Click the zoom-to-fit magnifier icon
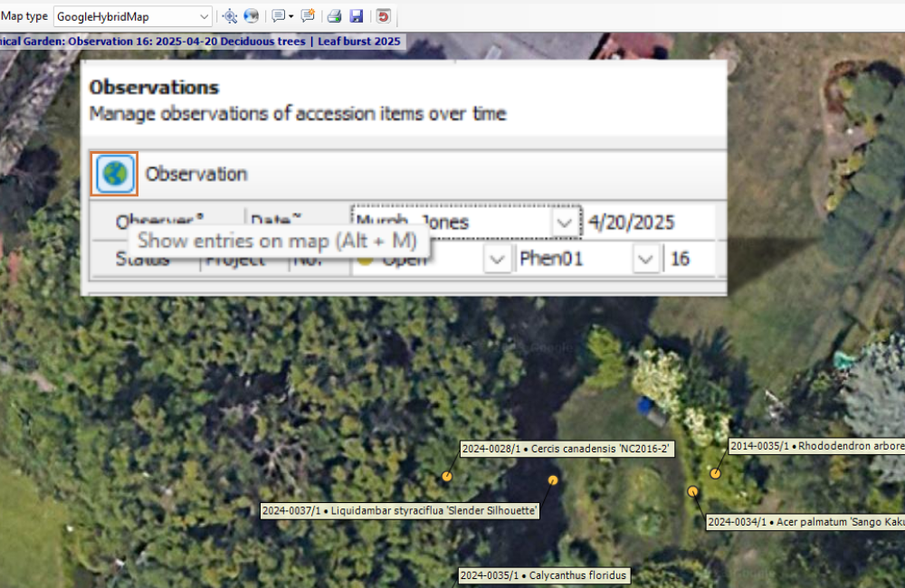The height and width of the screenshot is (588, 905). [230, 16]
